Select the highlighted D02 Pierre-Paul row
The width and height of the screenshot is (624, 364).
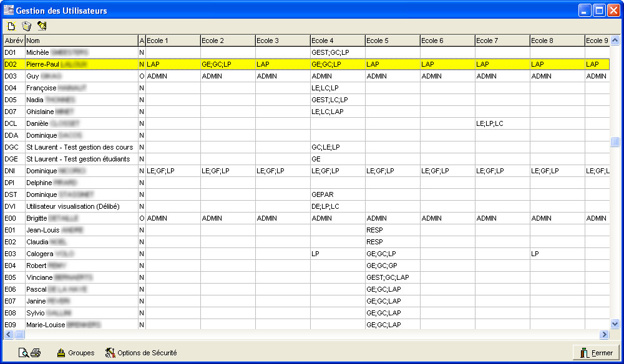pos(306,64)
